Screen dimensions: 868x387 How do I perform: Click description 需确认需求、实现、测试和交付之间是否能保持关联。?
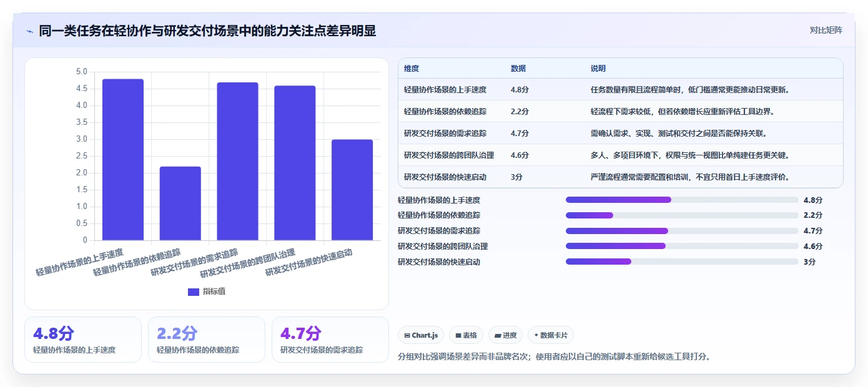point(679,134)
